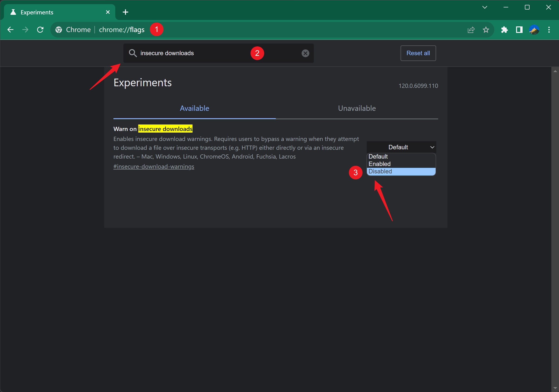Image resolution: width=559 pixels, height=392 pixels.
Task: Collapse the Default dropdown selector
Action: click(401, 147)
